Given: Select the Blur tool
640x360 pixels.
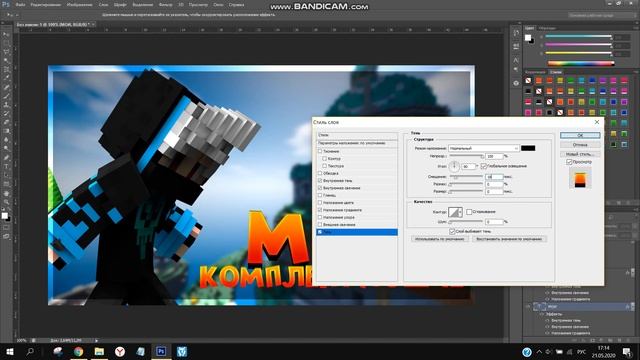Looking at the screenshot, I should [6, 140].
